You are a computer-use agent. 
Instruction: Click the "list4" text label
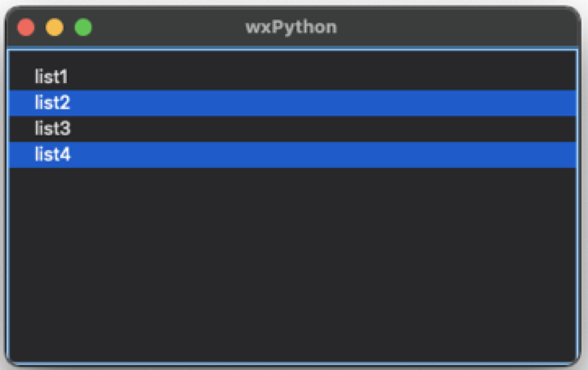click(x=52, y=155)
